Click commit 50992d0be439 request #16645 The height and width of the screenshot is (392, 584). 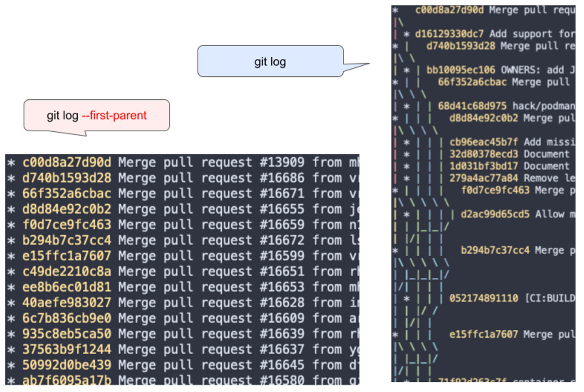click(x=182, y=365)
